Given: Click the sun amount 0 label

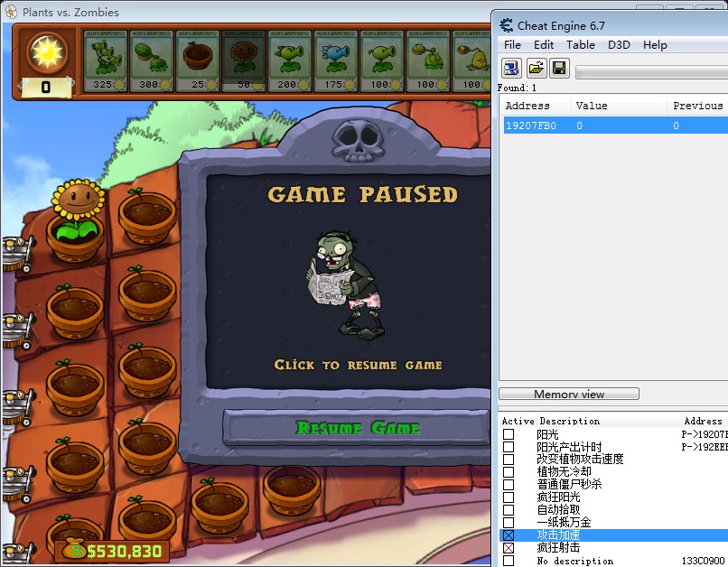Looking at the screenshot, I should 46,88.
